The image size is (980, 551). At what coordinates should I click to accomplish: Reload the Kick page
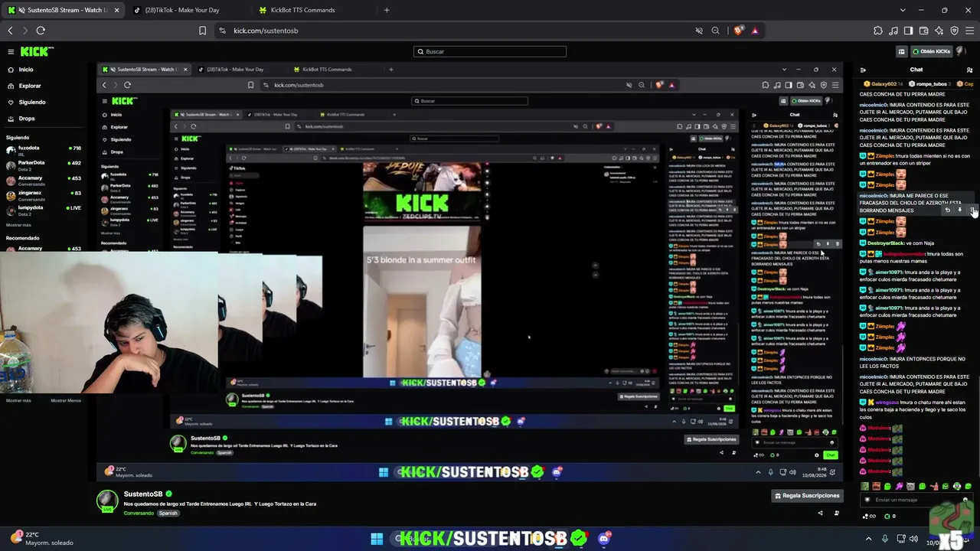pos(41,31)
